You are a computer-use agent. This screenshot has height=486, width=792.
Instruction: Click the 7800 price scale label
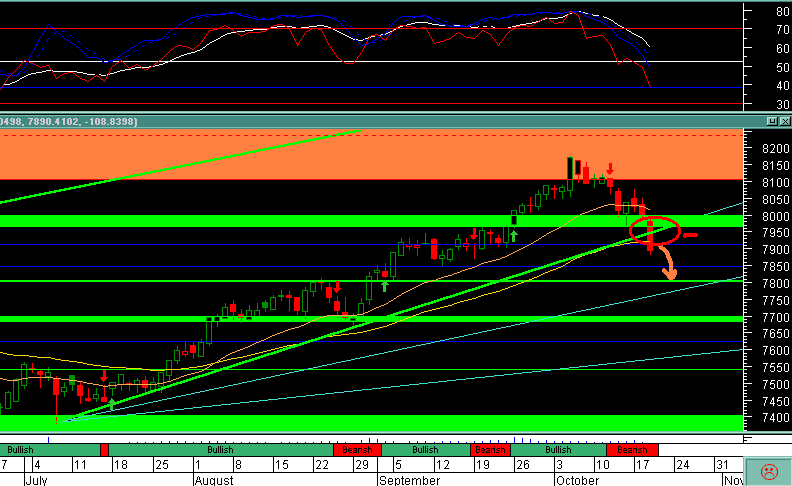(775, 283)
